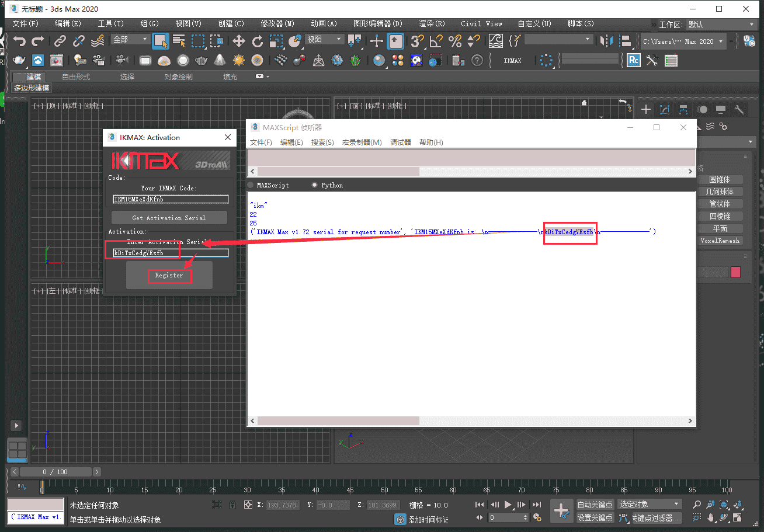Viewport: 764px width, 532px height.
Task: Click the VoxelRemesh button
Action: [x=720, y=241]
